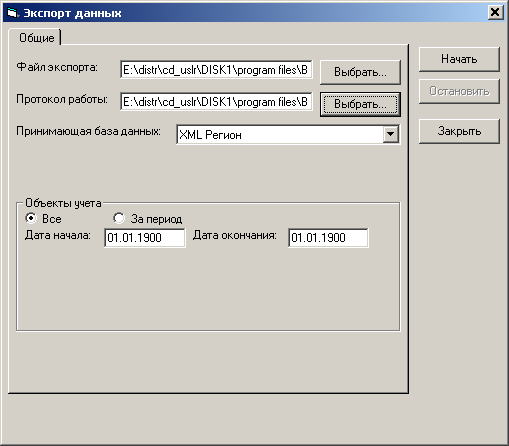Click the Экспорт данных title bar text

(72, 13)
